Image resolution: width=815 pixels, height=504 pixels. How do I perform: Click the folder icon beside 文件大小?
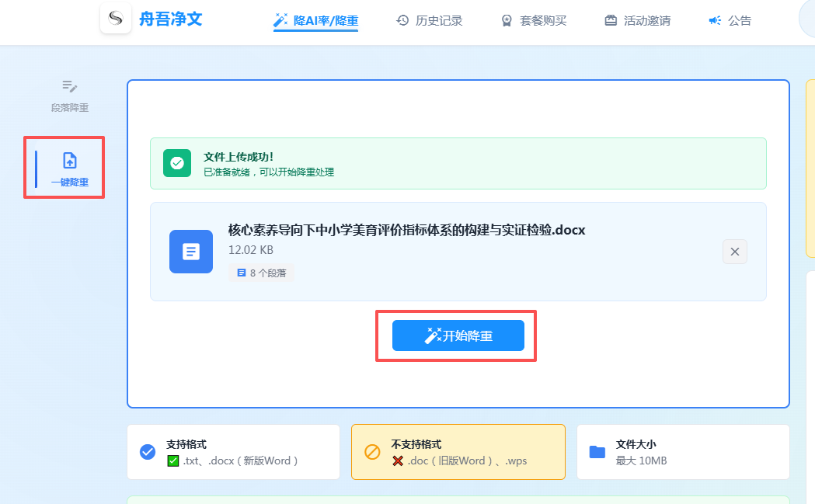click(x=597, y=452)
